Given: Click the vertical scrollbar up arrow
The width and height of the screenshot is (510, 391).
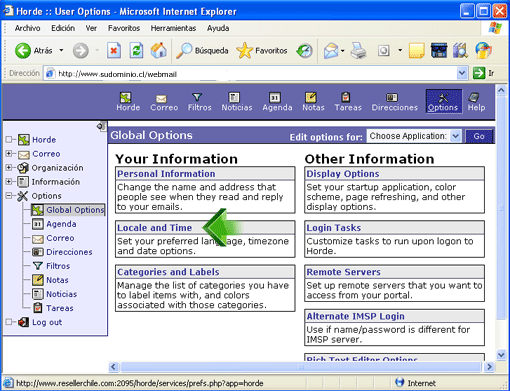Looking at the screenshot, I should point(501,90).
